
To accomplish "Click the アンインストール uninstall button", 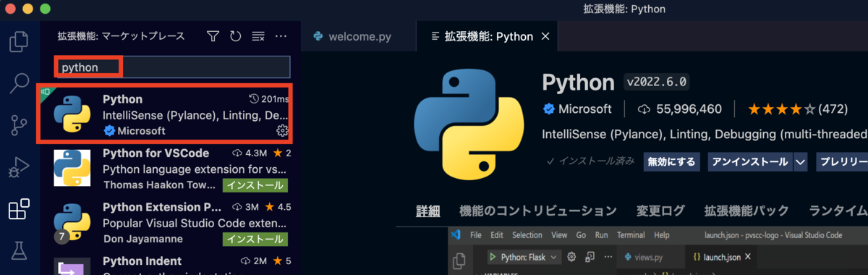I will 750,161.
